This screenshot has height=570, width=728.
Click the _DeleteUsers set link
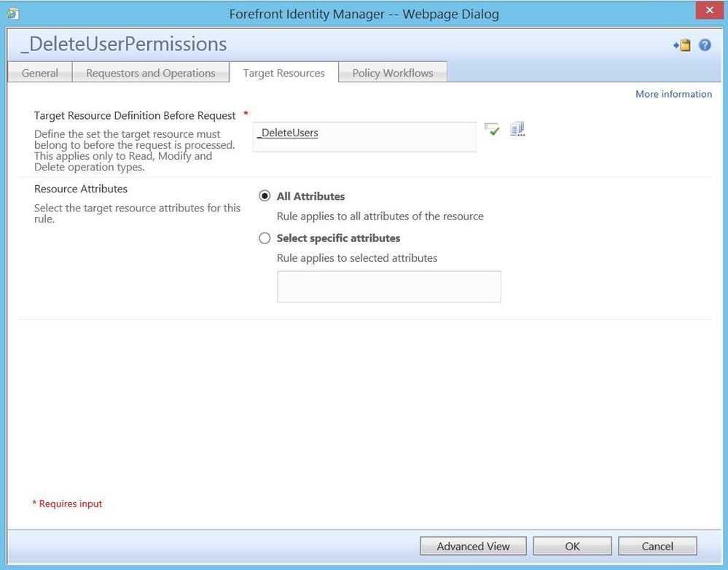(288, 133)
